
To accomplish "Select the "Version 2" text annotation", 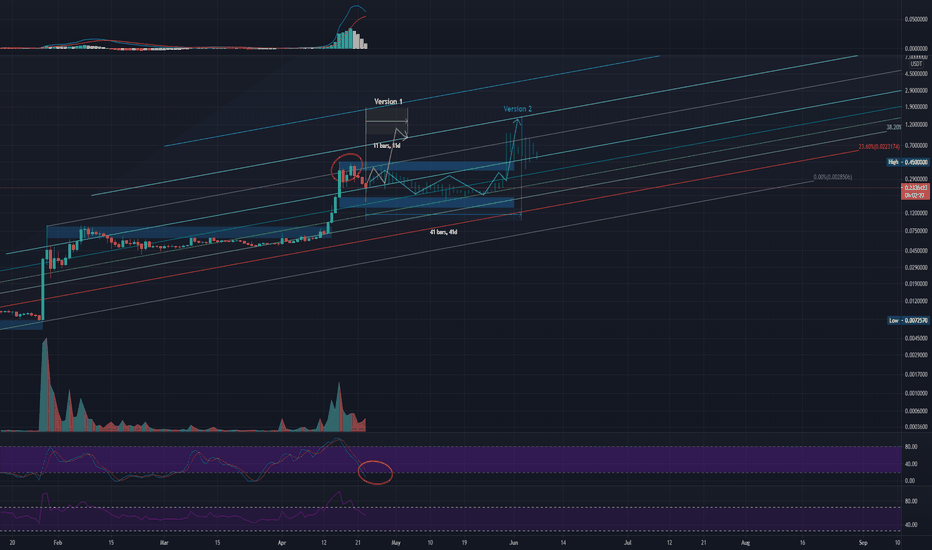I will coord(518,109).
